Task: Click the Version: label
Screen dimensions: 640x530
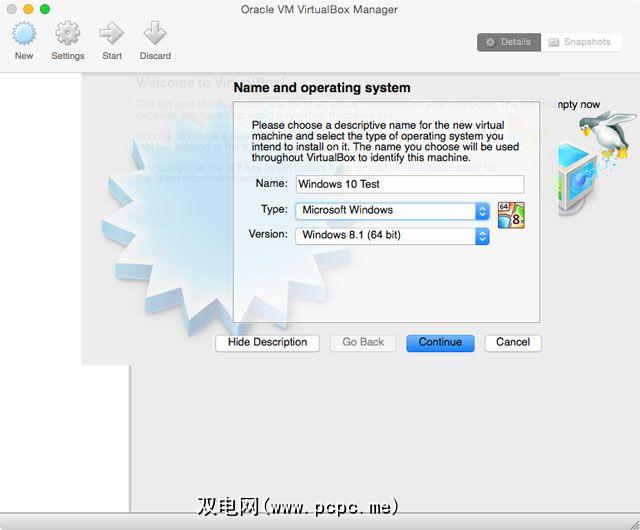Action: point(268,234)
